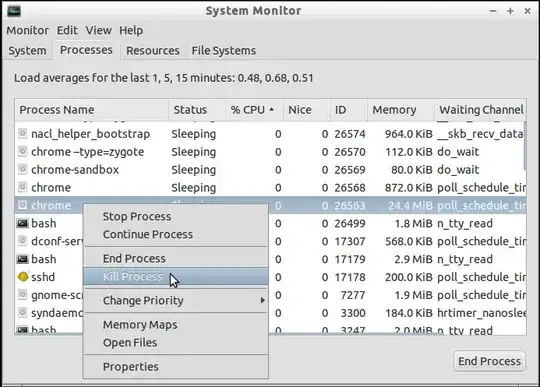
Task: Click terminal icon of bash process 17179
Action: coord(22,259)
